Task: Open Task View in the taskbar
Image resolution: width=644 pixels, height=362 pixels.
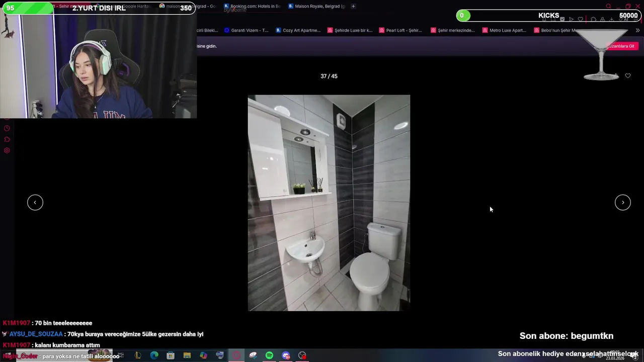Action: pyautogui.click(x=121, y=355)
